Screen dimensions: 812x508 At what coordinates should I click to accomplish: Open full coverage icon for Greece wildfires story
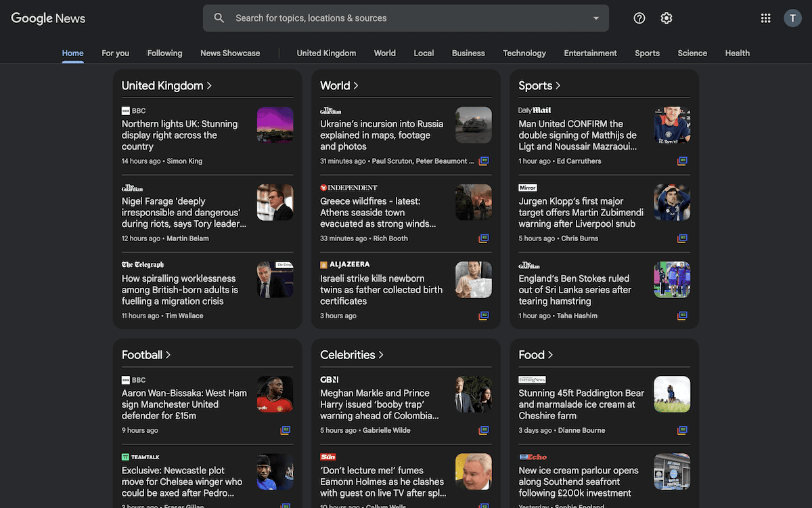pyautogui.click(x=484, y=238)
